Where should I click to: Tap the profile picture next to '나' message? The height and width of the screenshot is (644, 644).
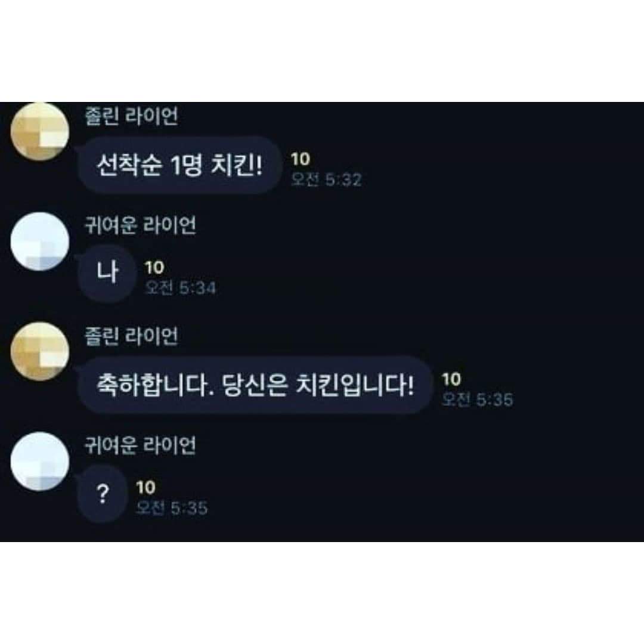pyautogui.click(x=40, y=241)
